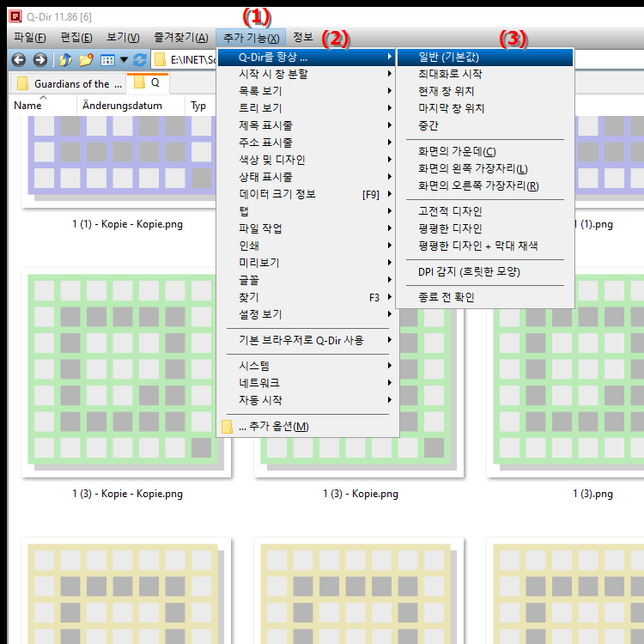Screen dimensions: 644x644
Task: Open the 찾기 F3 submenu
Action: pyautogui.click(x=307, y=297)
